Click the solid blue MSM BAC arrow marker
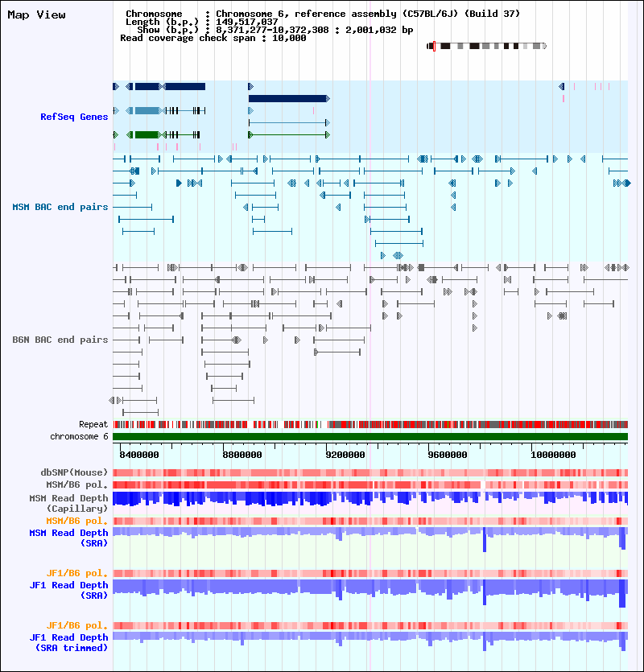 click(x=179, y=183)
